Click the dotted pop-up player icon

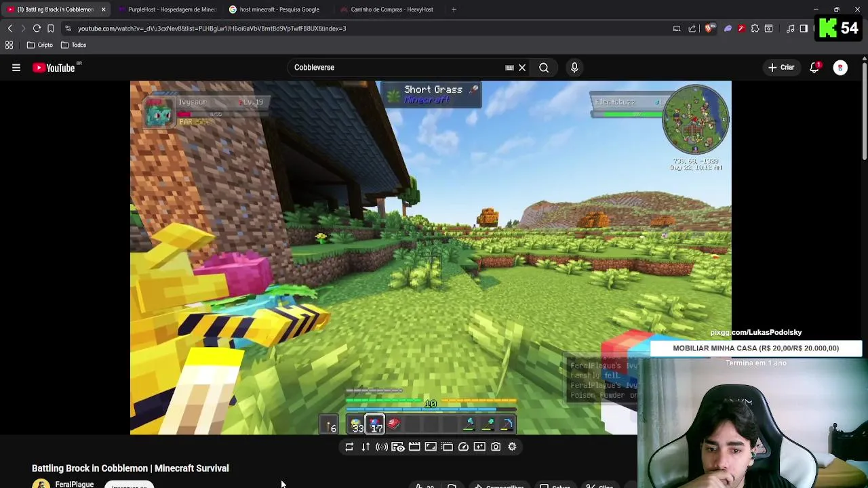pyautogui.click(x=447, y=447)
